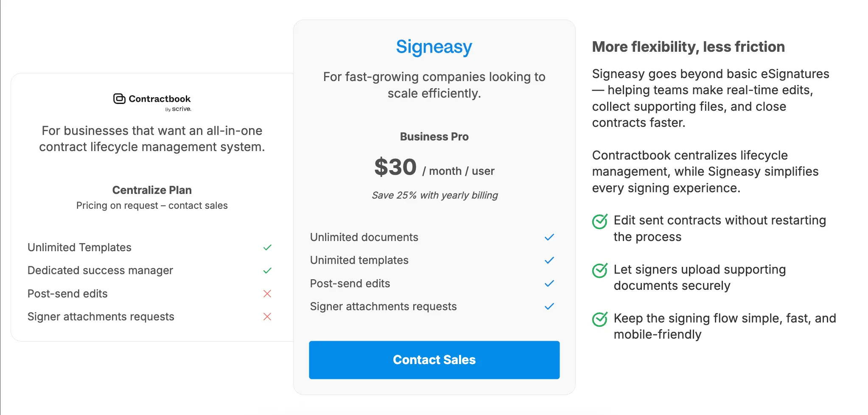Click green circle check beside Let signers upload
Screen dimensions: 868x415
[x=600, y=270]
